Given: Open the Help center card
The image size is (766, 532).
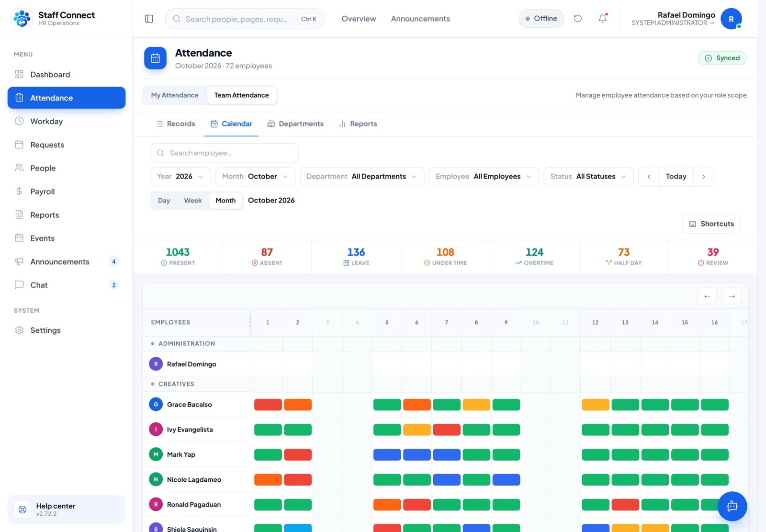Looking at the screenshot, I should [x=67, y=509].
